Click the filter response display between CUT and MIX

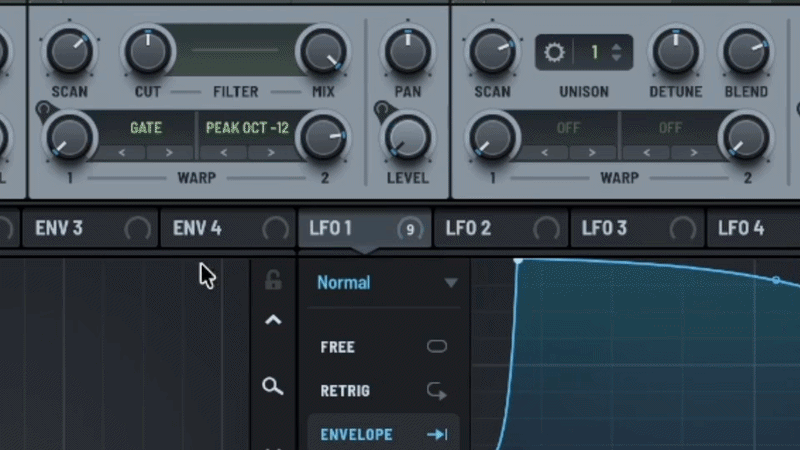pyautogui.click(x=235, y=51)
